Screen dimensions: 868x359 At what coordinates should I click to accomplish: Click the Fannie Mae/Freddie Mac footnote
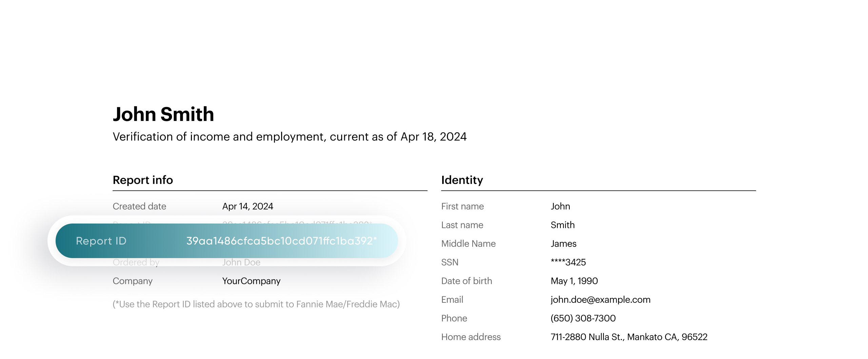(x=256, y=304)
